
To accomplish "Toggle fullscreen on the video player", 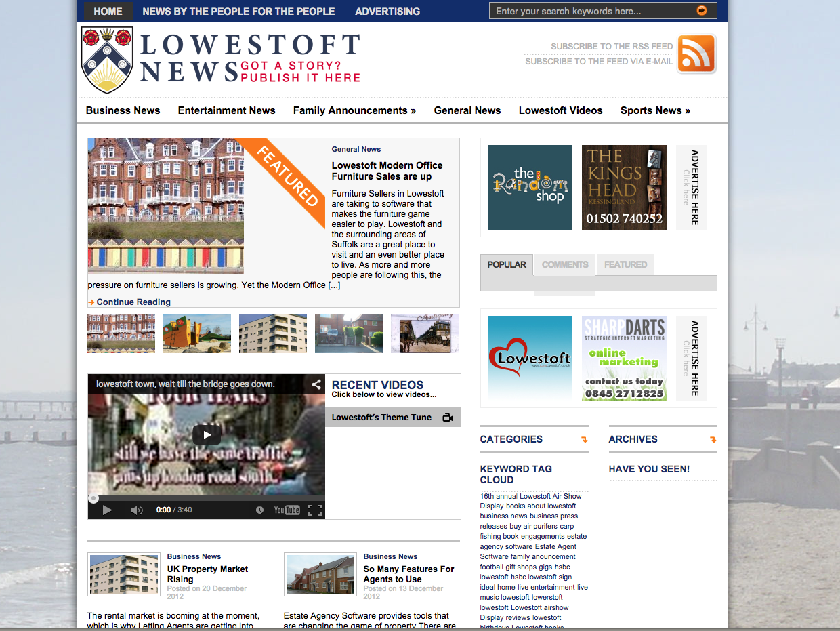I will click(315, 510).
